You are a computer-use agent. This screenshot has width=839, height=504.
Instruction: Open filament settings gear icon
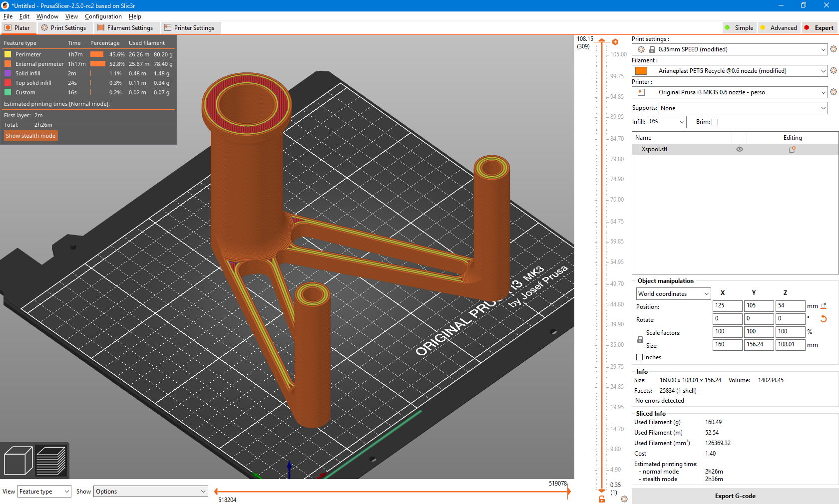[x=834, y=70]
